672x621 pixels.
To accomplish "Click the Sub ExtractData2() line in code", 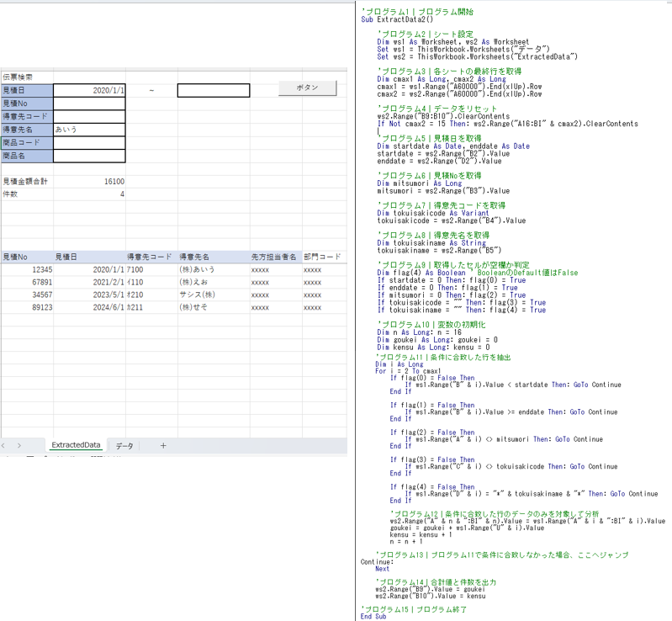I will pyautogui.click(x=397, y=19).
